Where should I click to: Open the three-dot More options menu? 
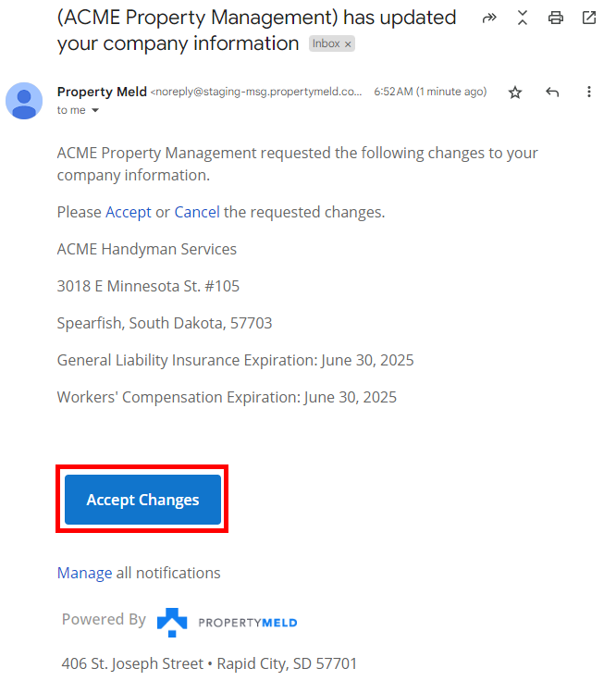tap(589, 93)
